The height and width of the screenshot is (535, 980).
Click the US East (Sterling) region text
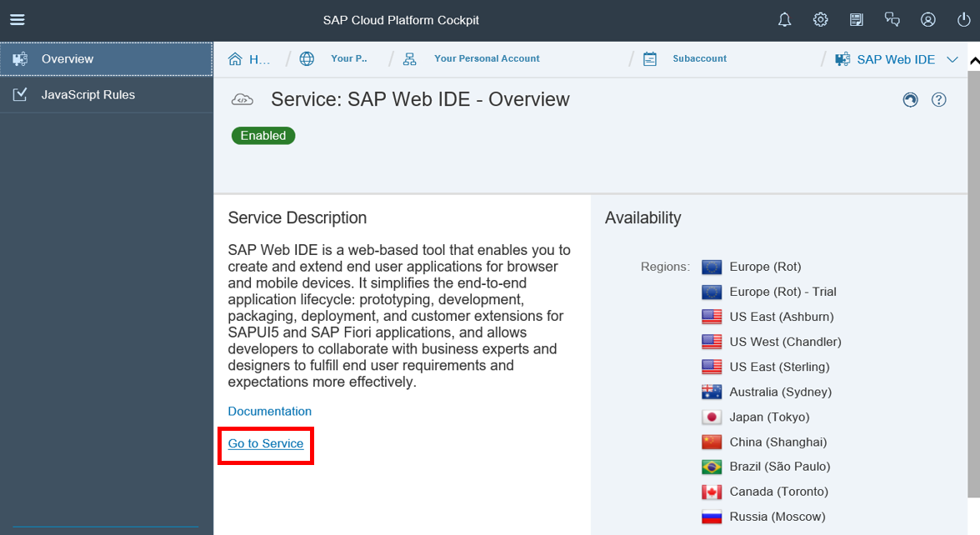pyautogui.click(x=779, y=367)
